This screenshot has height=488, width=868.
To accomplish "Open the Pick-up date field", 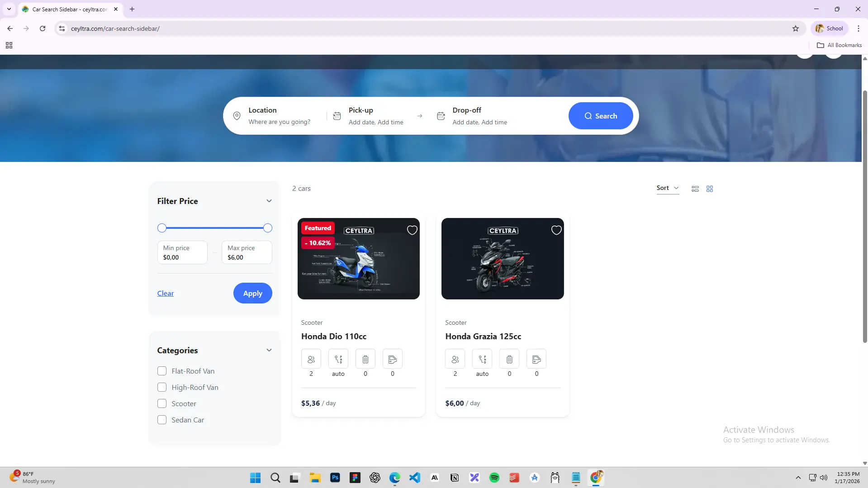I will pos(375,116).
